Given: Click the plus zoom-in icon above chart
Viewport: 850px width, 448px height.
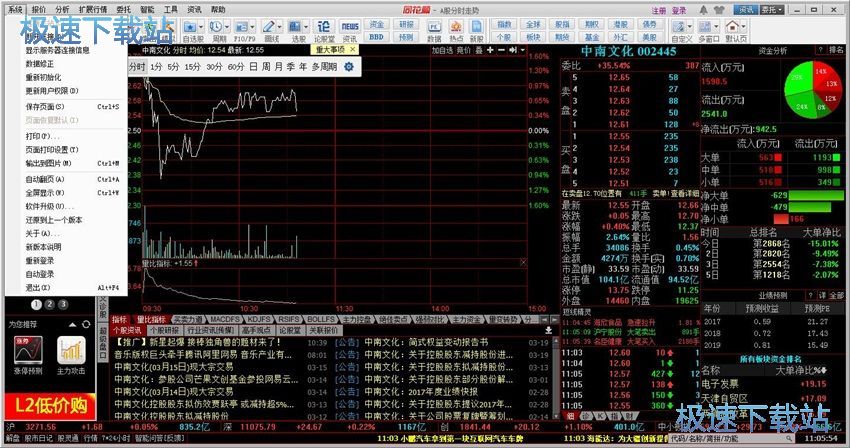Looking at the screenshot, I should point(490,50).
